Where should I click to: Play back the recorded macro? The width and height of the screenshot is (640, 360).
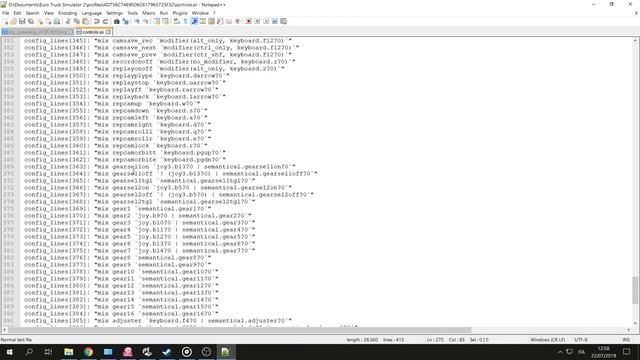pos(266,21)
